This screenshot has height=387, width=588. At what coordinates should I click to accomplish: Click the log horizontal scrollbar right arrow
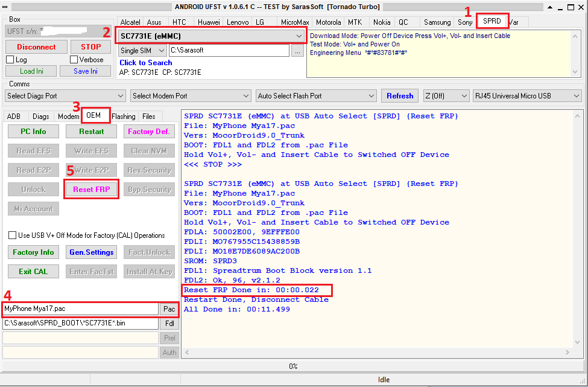(567, 353)
